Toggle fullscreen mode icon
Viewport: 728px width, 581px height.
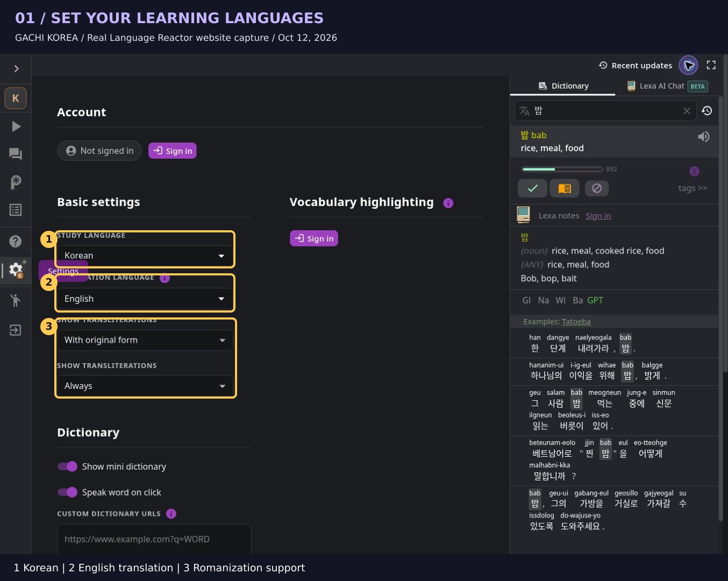point(711,65)
